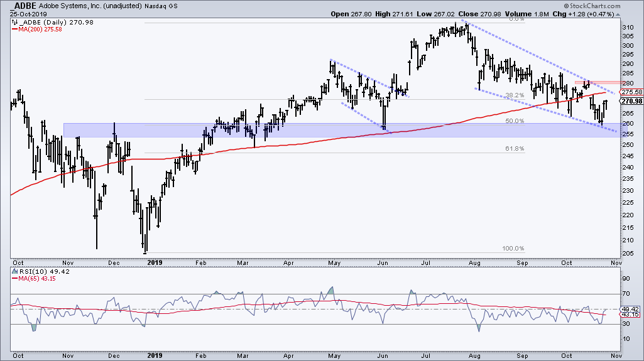Click the Jul label under RSI panel
644x361 pixels.
[425, 356]
